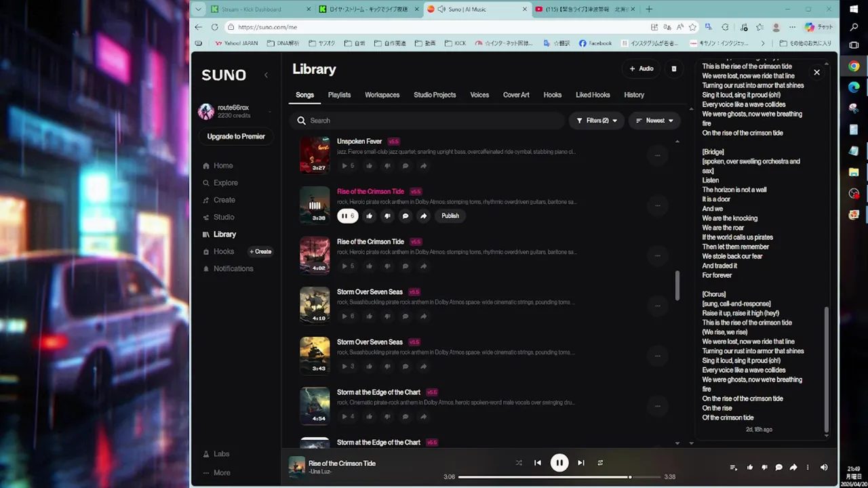Open the Facebook bookmark
The image size is (868, 488).
tap(595, 43)
